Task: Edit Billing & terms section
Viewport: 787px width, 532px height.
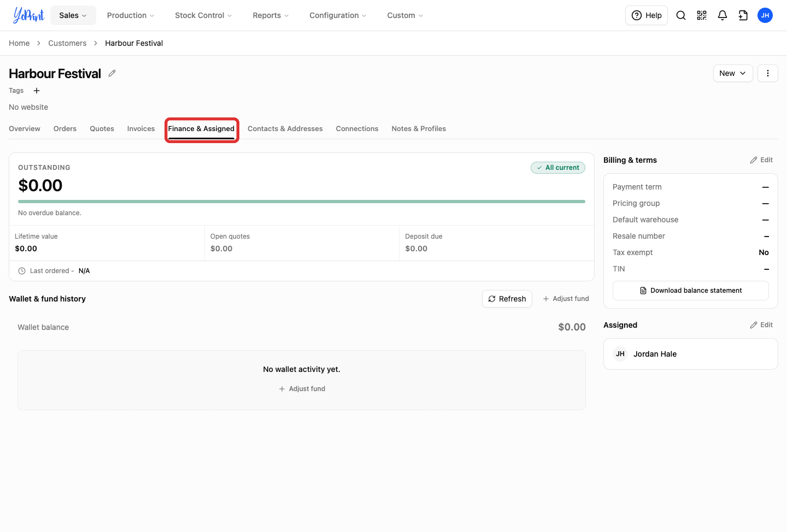Action: 761,160
